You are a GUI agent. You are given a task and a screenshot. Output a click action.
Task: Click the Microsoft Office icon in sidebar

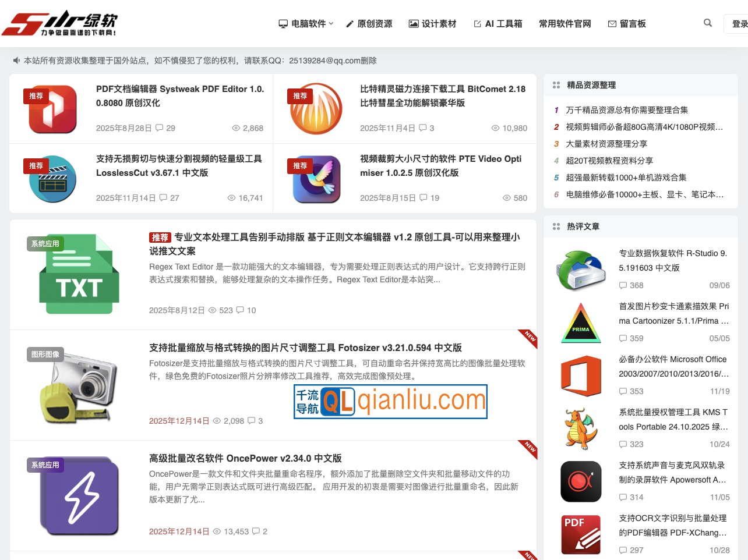(580, 377)
